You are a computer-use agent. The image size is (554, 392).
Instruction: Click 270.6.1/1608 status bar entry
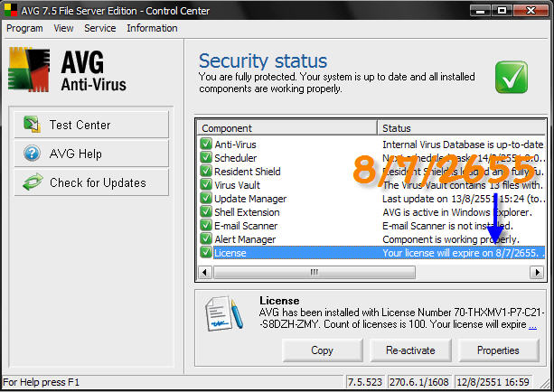point(419,382)
